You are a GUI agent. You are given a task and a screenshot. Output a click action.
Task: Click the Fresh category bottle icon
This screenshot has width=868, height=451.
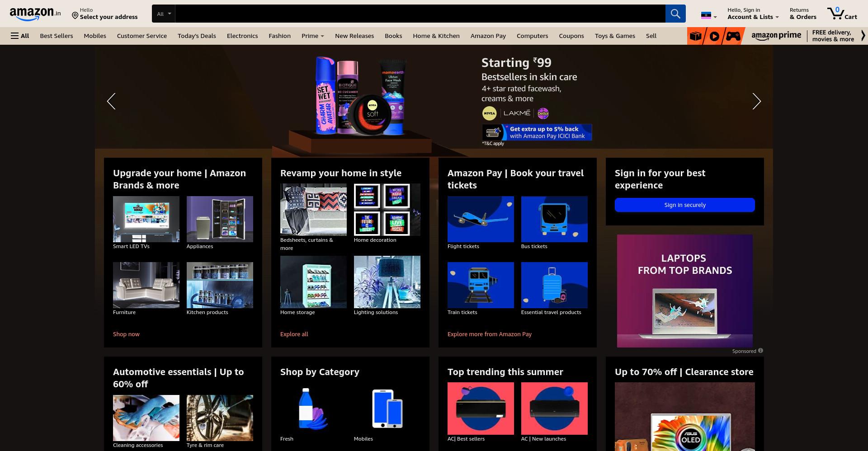(313, 409)
